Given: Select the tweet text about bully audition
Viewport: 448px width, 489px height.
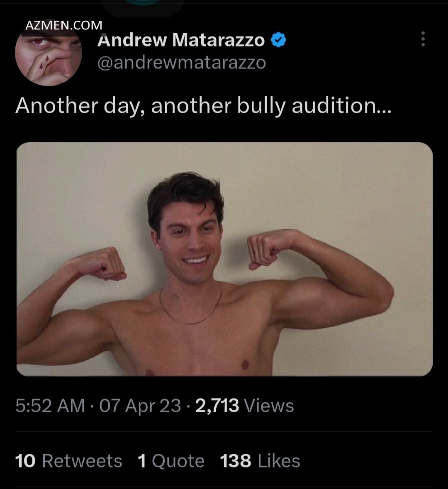Looking at the screenshot, I should 203,106.
